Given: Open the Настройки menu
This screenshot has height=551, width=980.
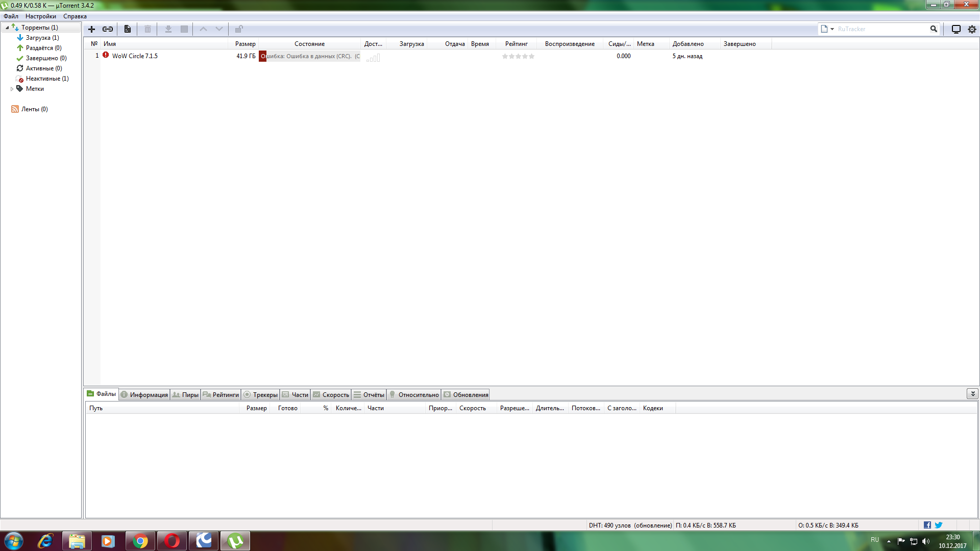Looking at the screenshot, I should coord(40,16).
